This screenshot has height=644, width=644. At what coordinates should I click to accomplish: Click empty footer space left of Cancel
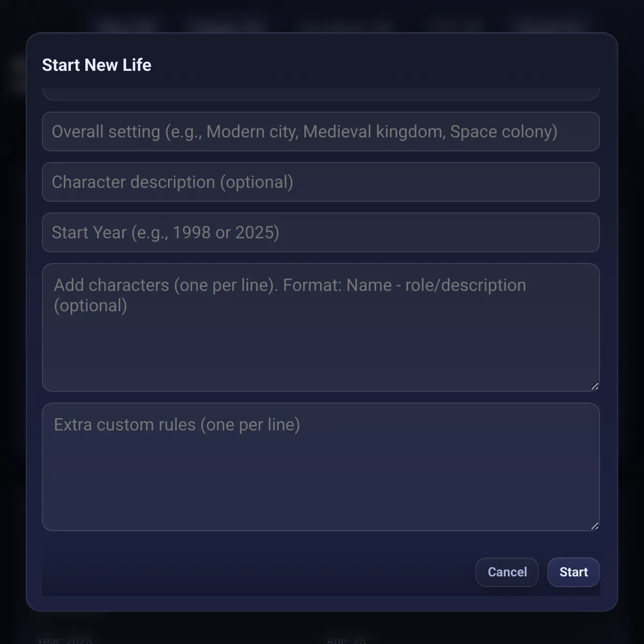258,572
